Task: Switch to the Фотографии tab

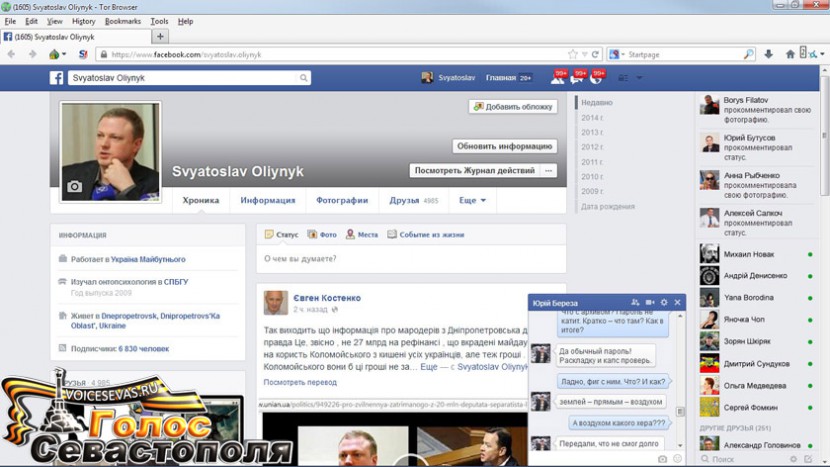Action: pyautogui.click(x=342, y=200)
